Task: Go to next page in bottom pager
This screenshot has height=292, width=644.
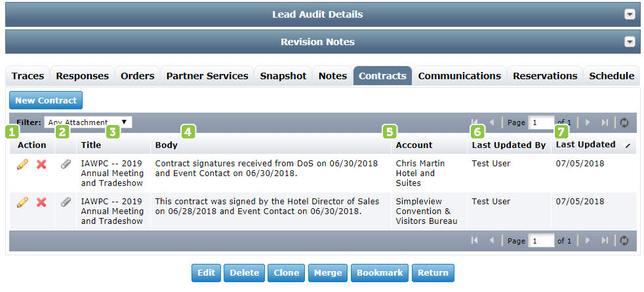Action: (588, 241)
